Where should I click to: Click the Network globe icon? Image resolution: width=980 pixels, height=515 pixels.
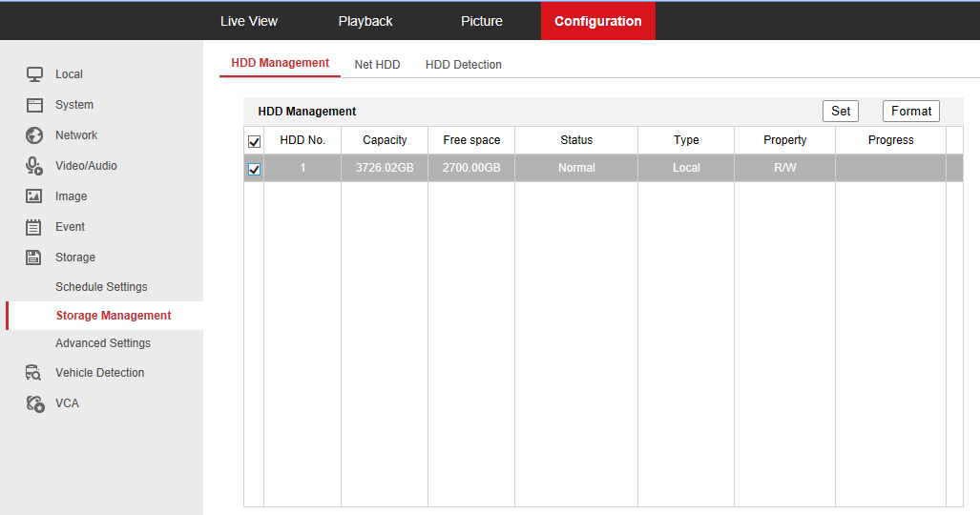34,135
